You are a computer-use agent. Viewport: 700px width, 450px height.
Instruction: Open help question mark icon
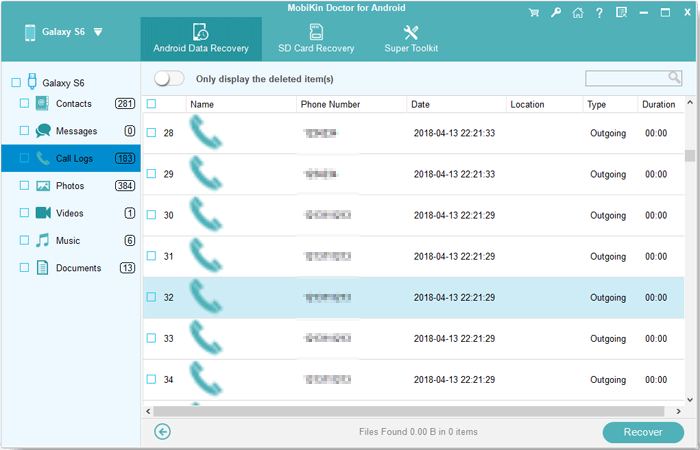(600, 13)
